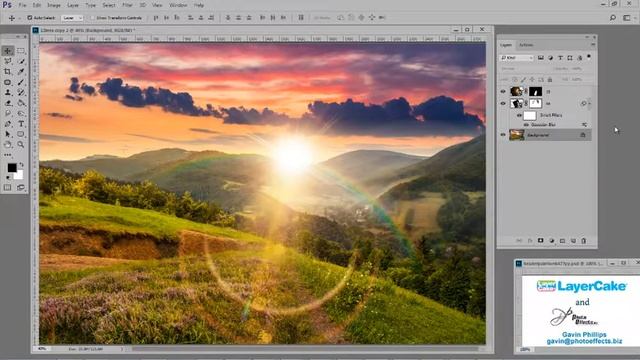This screenshot has width=640, height=360.
Task: Toggle visibility of the smart object layer
Action: [503, 103]
